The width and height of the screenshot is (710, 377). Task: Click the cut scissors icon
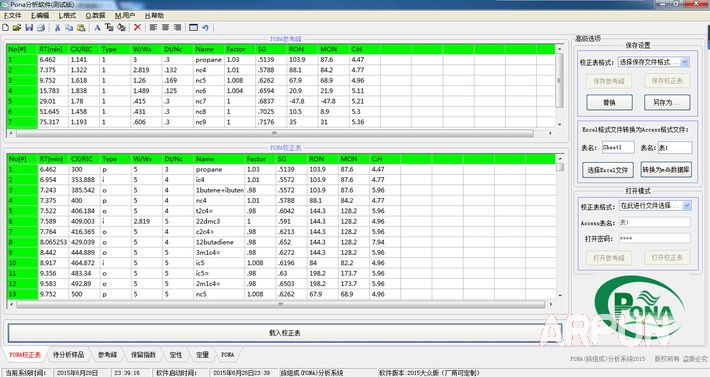(58, 28)
